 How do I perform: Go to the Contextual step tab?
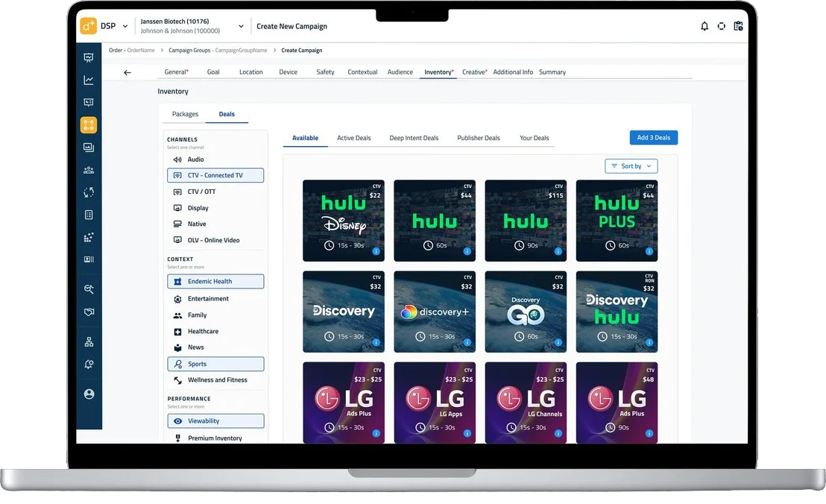coord(362,72)
